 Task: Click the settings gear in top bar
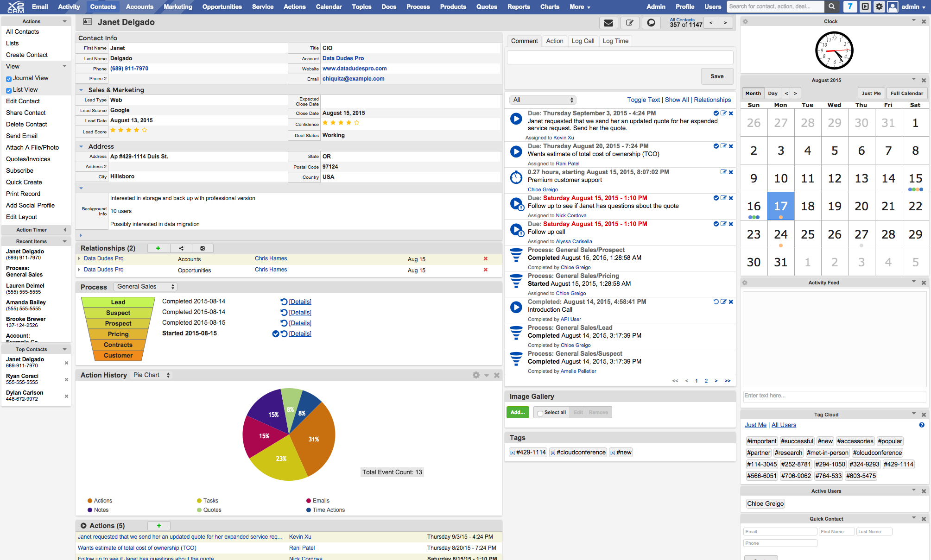(879, 6)
